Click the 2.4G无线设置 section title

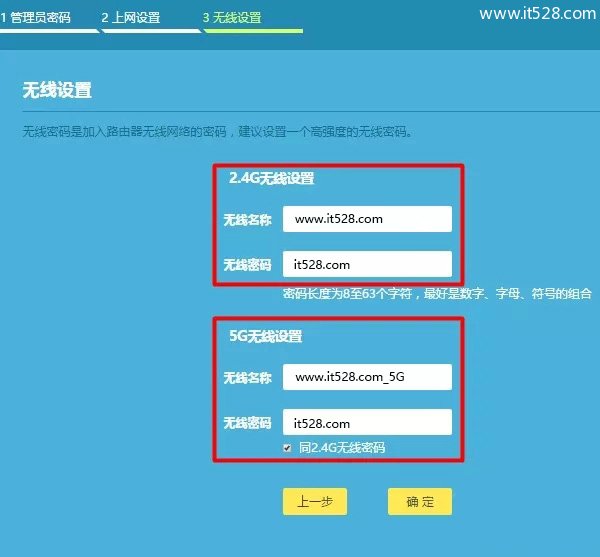coord(271,178)
